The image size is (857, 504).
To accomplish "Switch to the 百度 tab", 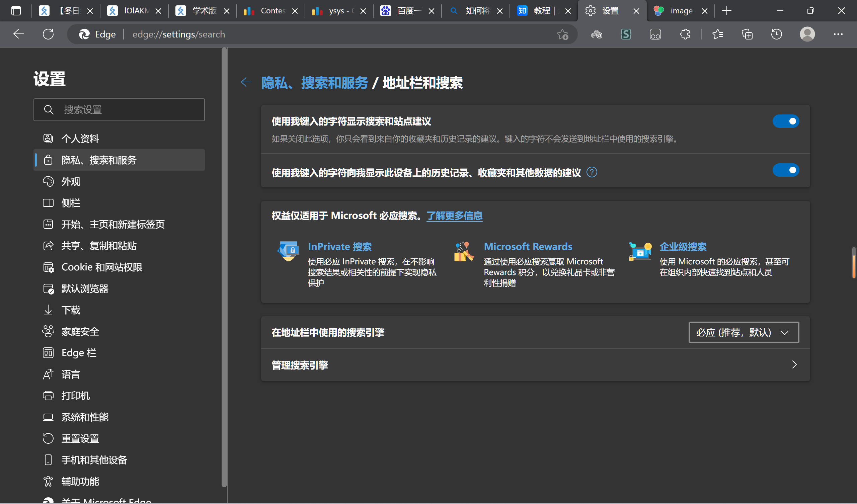I will (407, 11).
